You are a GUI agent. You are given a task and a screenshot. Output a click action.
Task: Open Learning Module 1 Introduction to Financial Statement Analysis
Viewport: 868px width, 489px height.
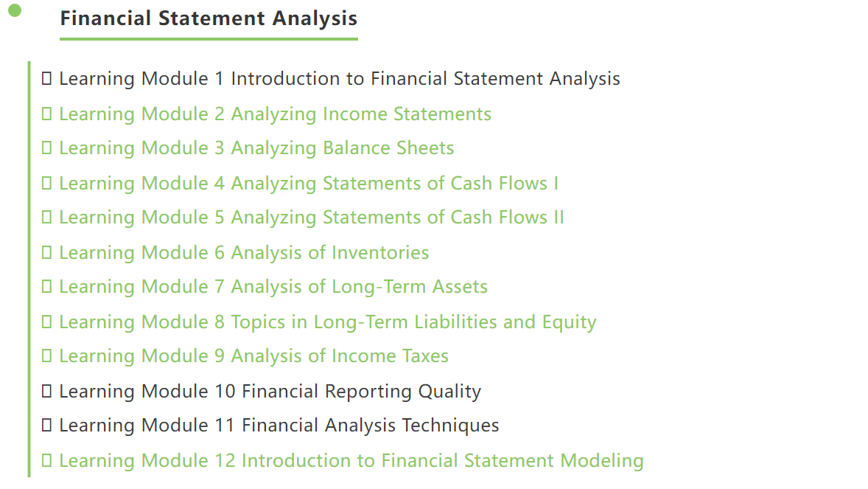[340, 79]
